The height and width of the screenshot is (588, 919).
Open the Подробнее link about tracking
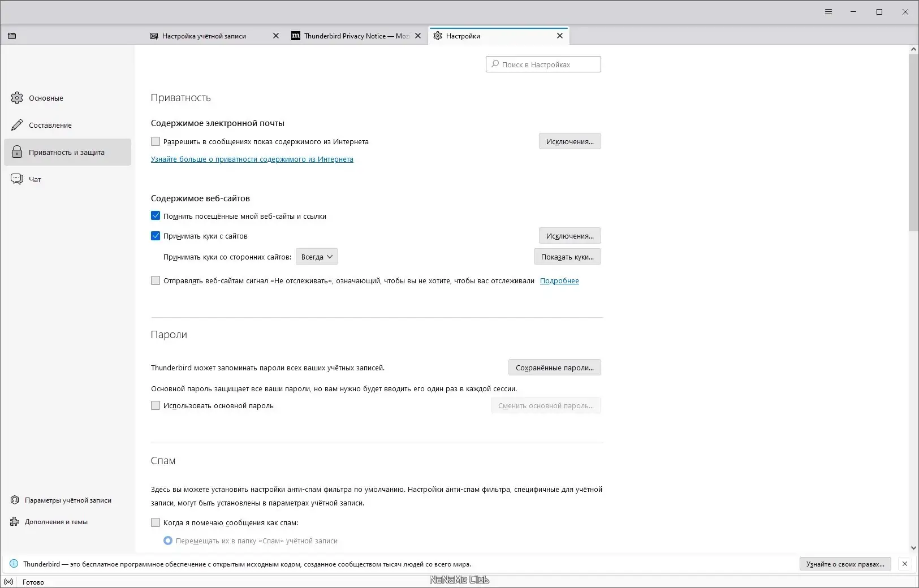point(559,280)
